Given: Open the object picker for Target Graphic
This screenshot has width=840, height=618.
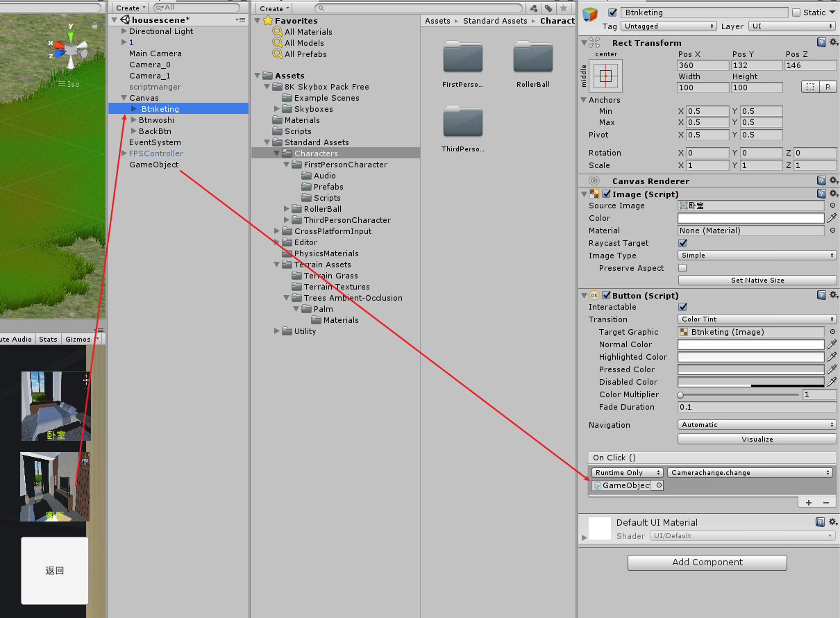Looking at the screenshot, I should coord(832,332).
